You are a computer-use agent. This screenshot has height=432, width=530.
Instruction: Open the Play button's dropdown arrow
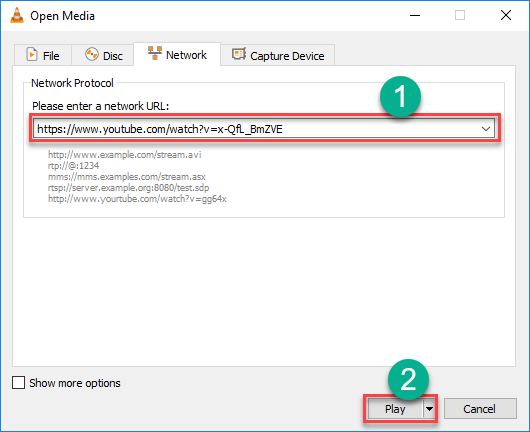click(x=429, y=409)
